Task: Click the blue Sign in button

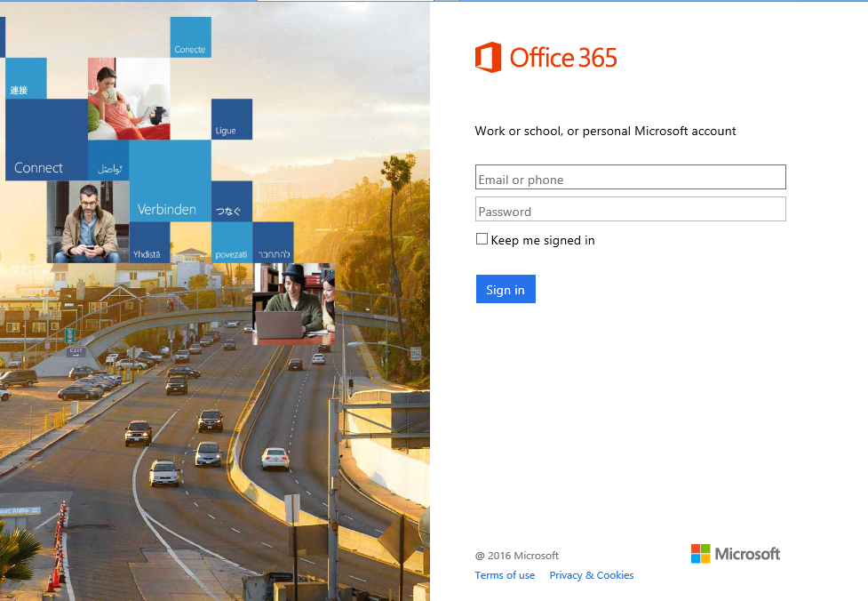Action: [506, 289]
